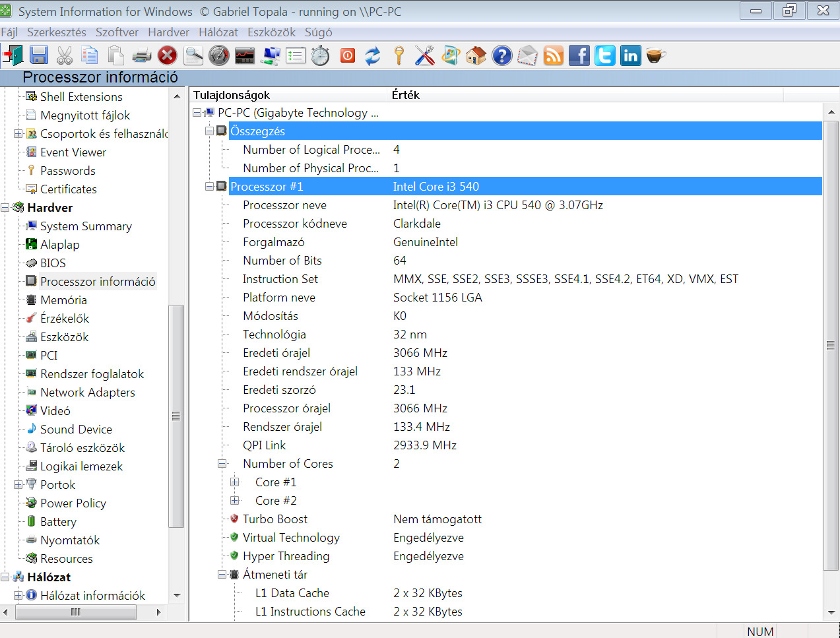Click the house home page icon
Screen dimensions: 840x638
[476, 56]
